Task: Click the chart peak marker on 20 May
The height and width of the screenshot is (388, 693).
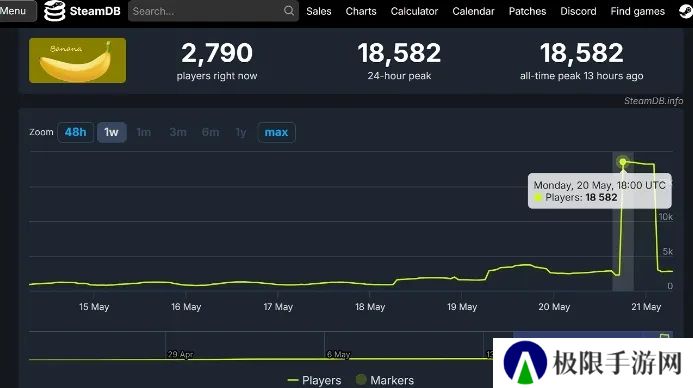Action: coord(623,162)
